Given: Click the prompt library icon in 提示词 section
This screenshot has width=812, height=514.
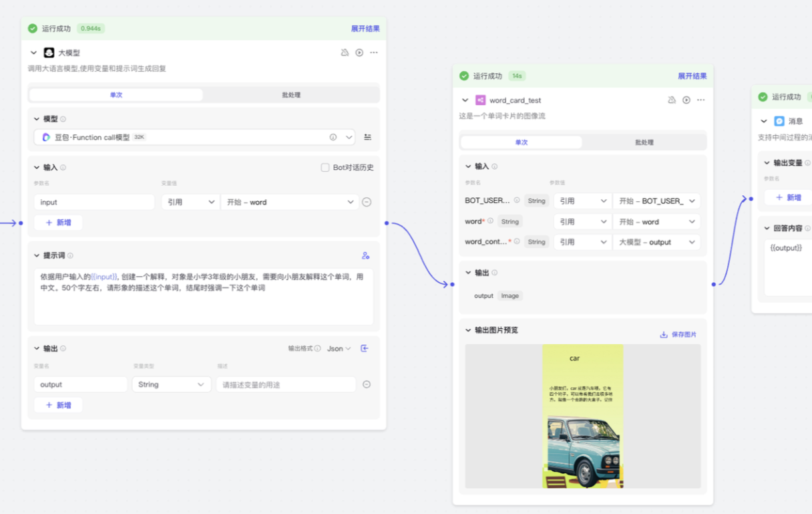Looking at the screenshot, I should [x=365, y=255].
